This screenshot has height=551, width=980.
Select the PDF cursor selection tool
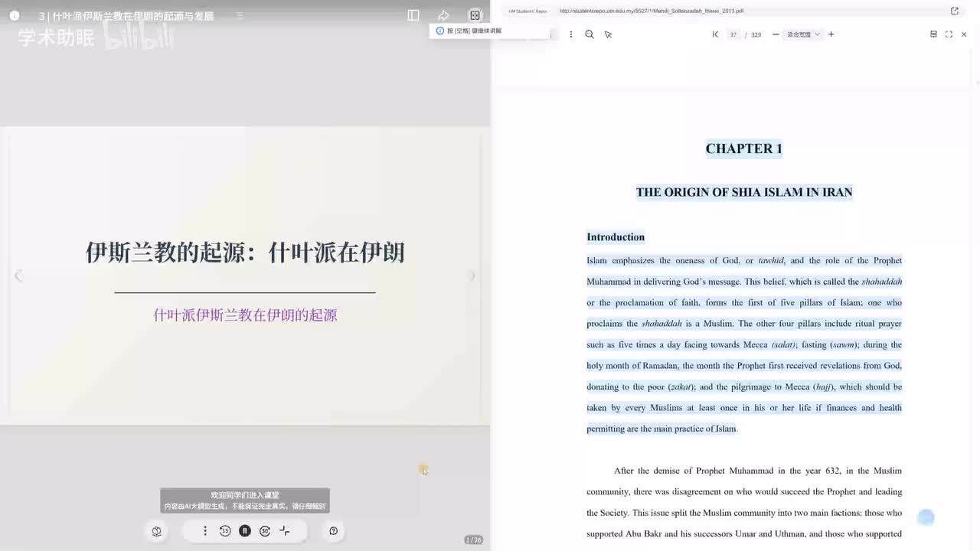608,34
